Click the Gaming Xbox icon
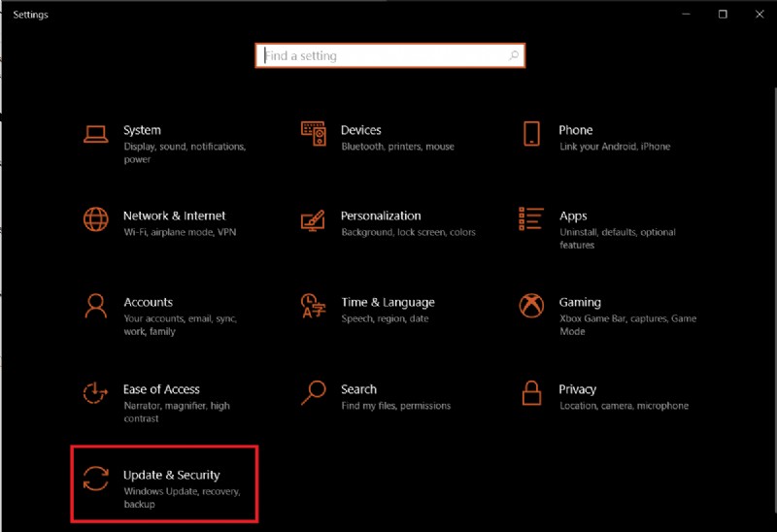777x532 pixels. pos(531,307)
